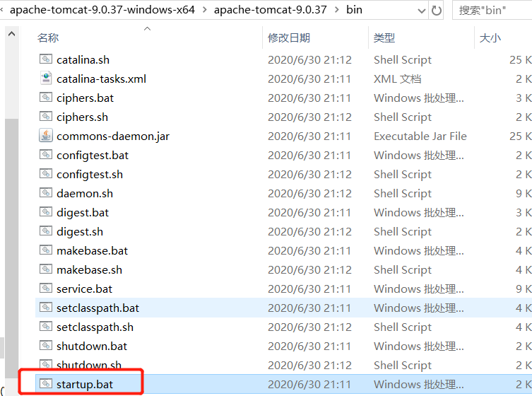Select the makebase.sh file name
Screen dimensions: 532x396
[89, 269]
